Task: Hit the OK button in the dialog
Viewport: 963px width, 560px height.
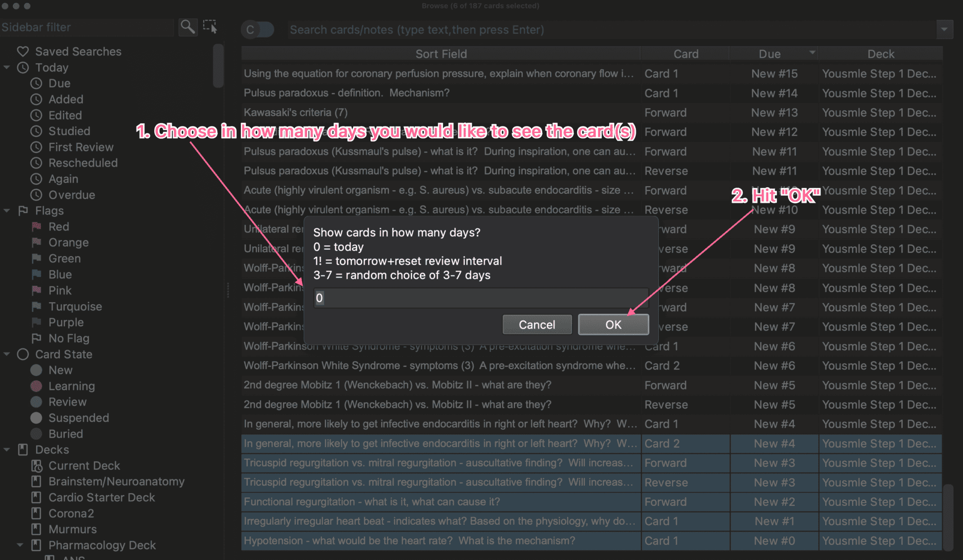Action: (x=613, y=324)
